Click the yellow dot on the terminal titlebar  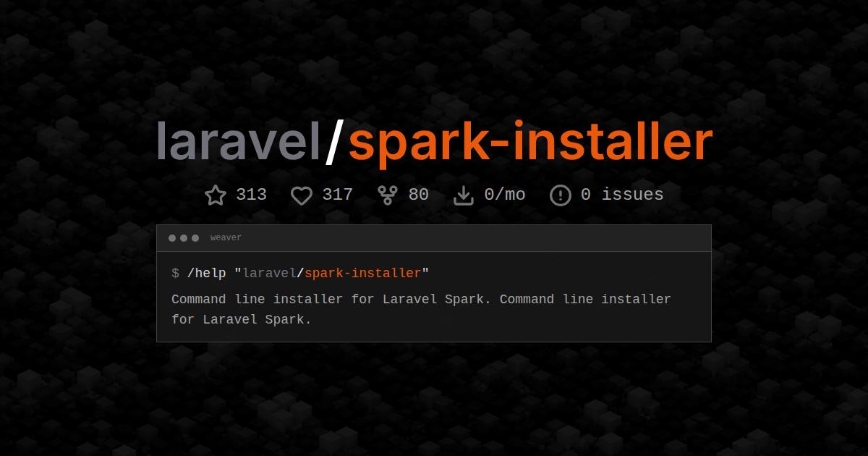point(183,237)
